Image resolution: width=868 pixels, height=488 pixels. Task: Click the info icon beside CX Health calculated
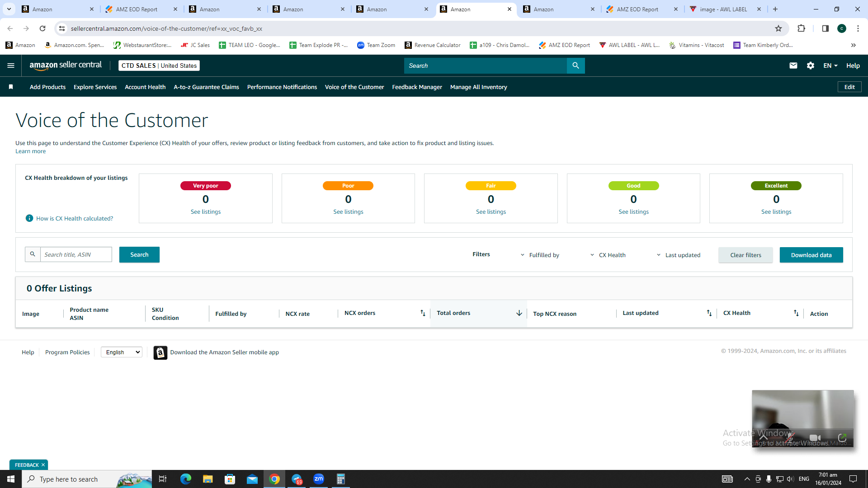[x=29, y=218]
